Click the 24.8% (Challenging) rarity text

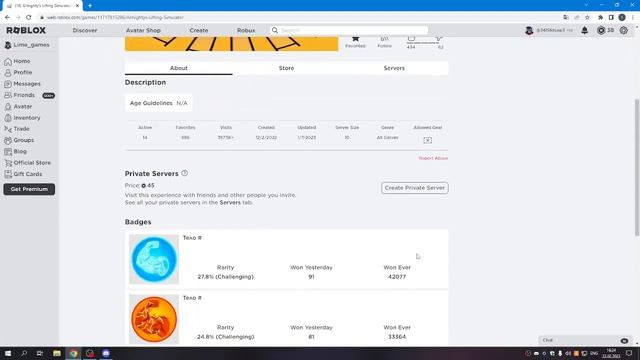[x=225, y=337]
